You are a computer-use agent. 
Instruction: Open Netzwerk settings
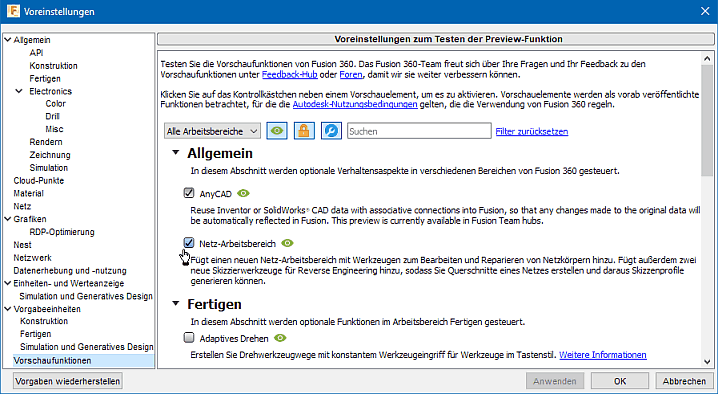coord(32,257)
